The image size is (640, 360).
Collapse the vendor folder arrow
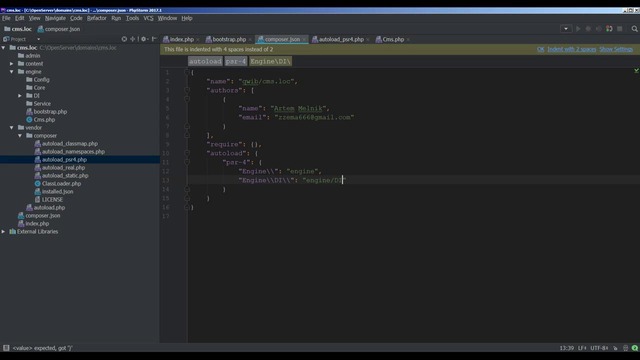pyautogui.click(x=11, y=128)
